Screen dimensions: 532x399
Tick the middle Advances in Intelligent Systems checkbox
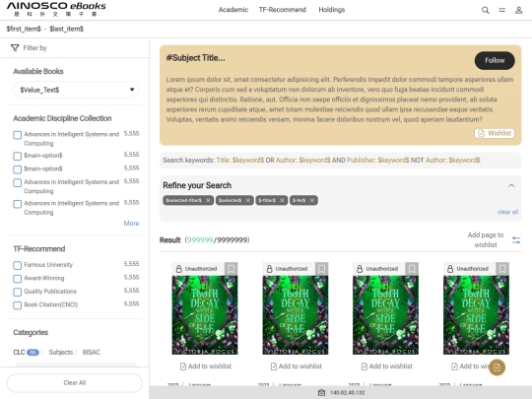tap(18, 183)
